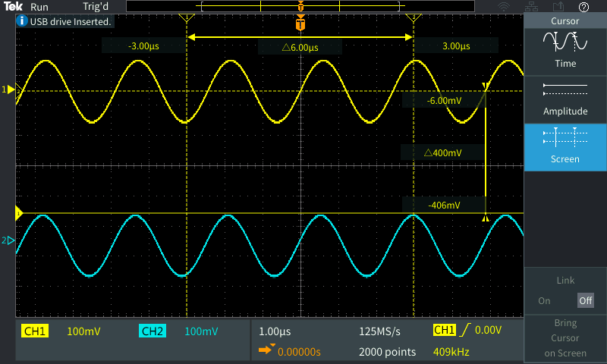607x364 pixels.
Task: Toggle the CH1 channel badge
Action: [36, 331]
